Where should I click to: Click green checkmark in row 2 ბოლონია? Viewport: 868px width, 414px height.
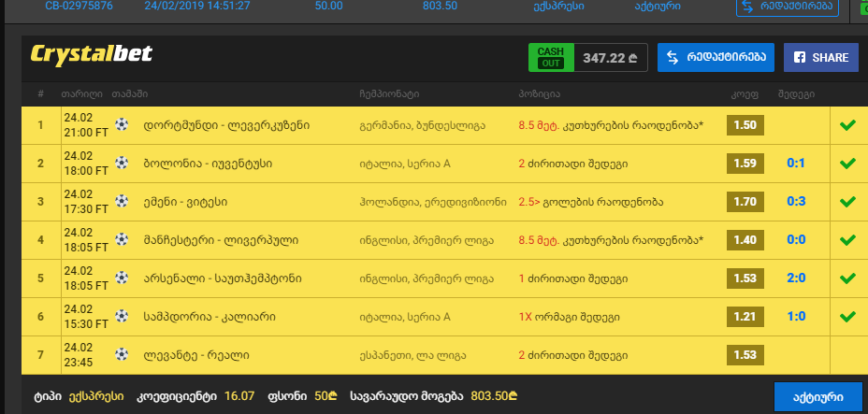point(847,164)
